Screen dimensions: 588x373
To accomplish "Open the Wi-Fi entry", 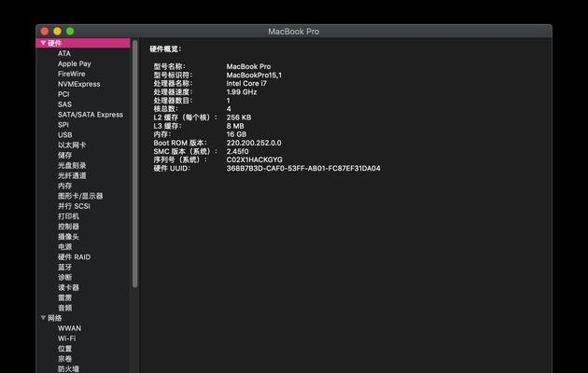I will [67, 338].
